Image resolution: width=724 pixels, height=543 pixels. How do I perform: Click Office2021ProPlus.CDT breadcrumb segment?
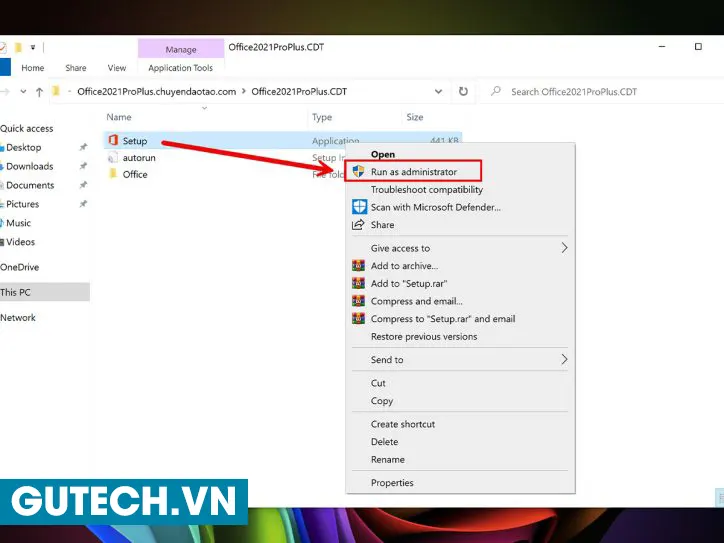coord(299,91)
